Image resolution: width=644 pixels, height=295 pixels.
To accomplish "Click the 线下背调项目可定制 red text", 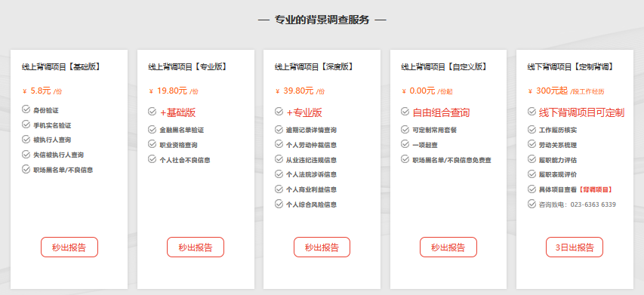I will tap(581, 112).
